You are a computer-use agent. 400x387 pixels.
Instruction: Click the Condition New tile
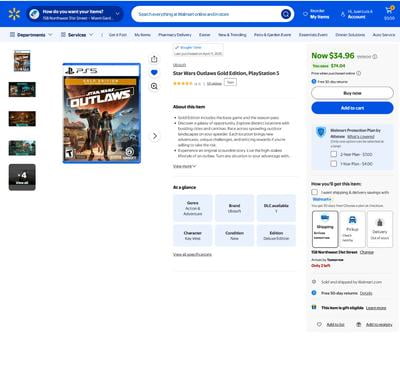(x=234, y=235)
